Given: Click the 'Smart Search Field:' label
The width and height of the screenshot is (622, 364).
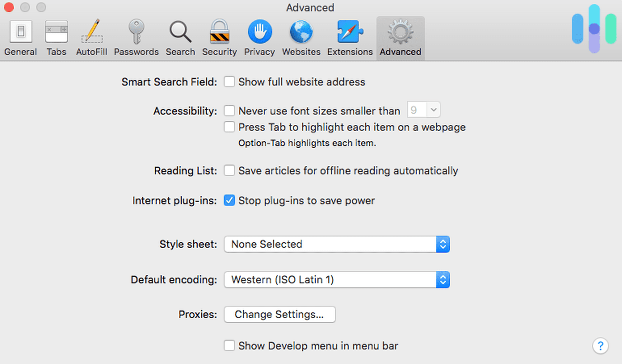Looking at the screenshot, I should pyautogui.click(x=169, y=82).
